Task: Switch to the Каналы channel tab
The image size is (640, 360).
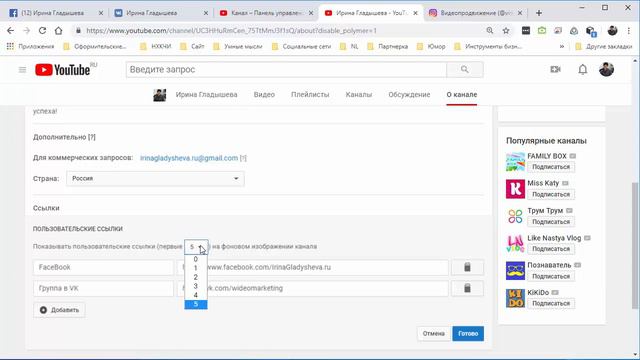Action: pyautogui.click(x=359, y=95)
